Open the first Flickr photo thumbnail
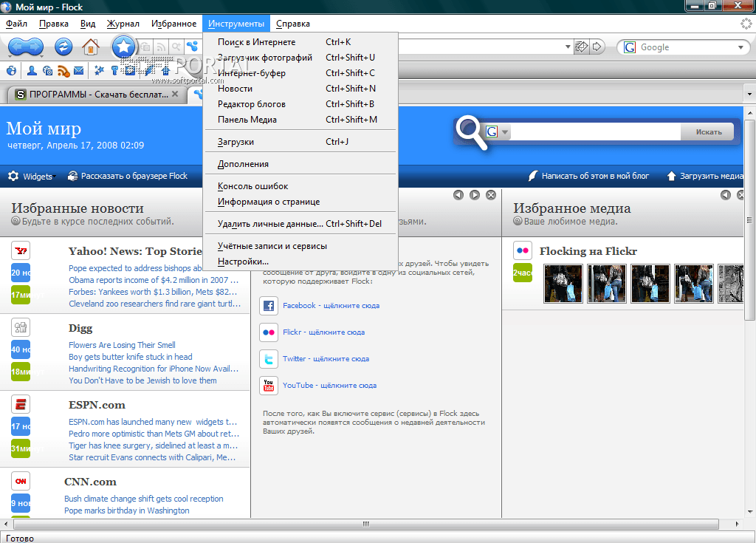756x543 pixels. [563, 284]
